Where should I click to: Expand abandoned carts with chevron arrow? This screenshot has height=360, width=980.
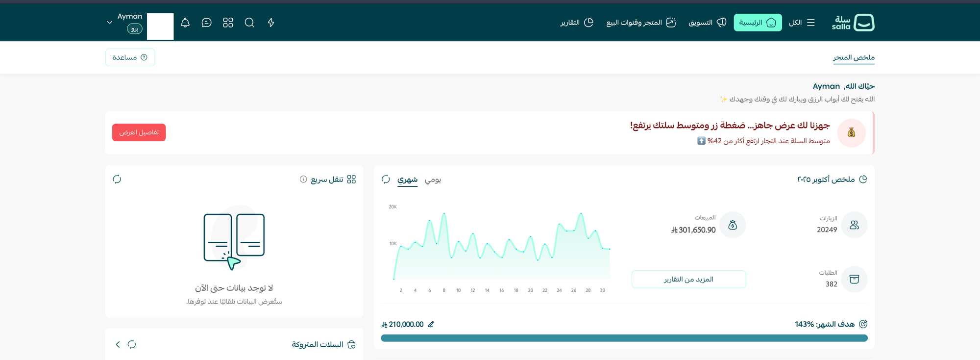coord(118,344)
